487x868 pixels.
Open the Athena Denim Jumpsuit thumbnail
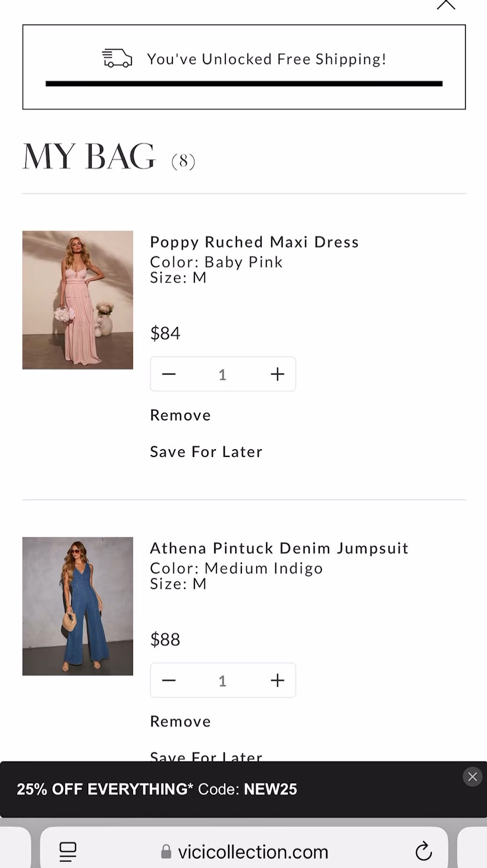(78, 606)
